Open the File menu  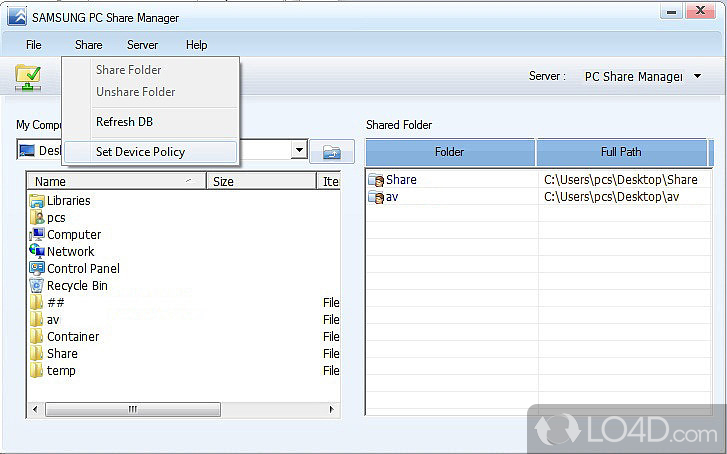coord(34,45)
